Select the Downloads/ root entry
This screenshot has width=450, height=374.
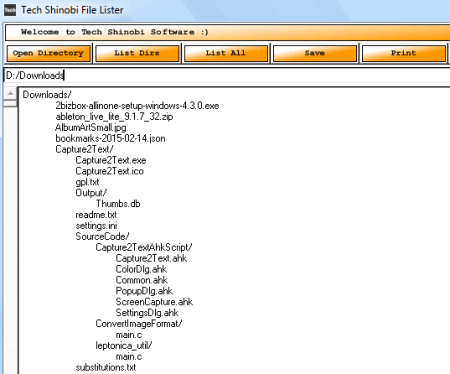tap(47, 95)
